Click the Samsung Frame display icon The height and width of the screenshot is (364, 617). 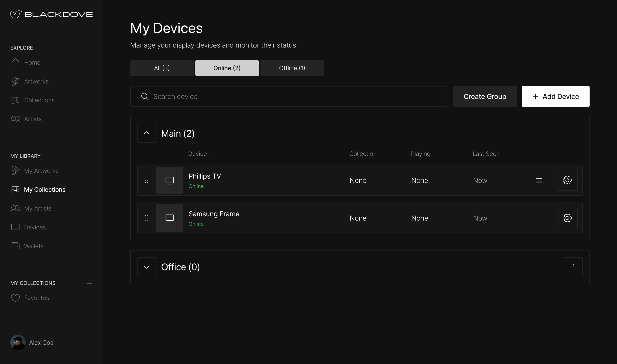(x=539, y=218)
